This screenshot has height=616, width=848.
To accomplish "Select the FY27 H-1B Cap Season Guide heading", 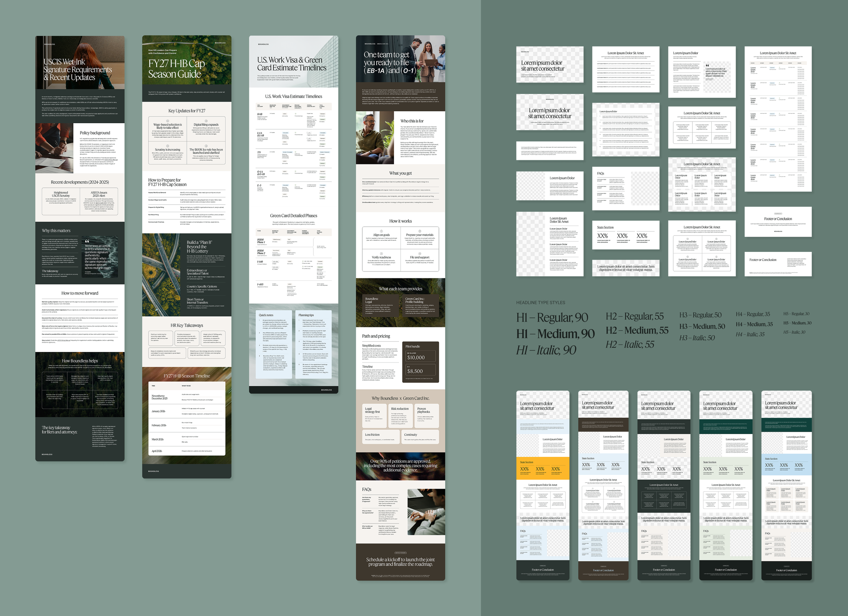I will click(x=176, y=69).
